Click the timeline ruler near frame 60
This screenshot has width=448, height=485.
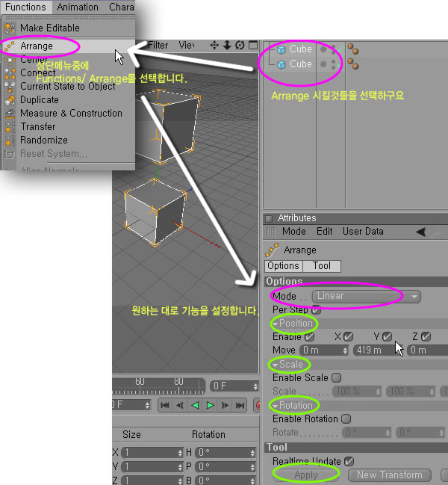(x=140, y=386)
